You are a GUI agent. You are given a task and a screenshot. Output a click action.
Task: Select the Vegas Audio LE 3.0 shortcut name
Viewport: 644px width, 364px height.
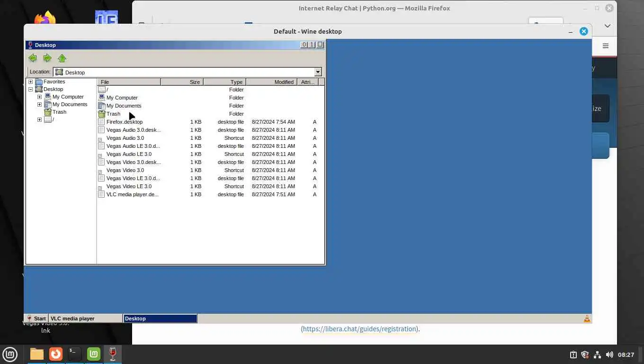pyautogui.click(x=129, y=154)
